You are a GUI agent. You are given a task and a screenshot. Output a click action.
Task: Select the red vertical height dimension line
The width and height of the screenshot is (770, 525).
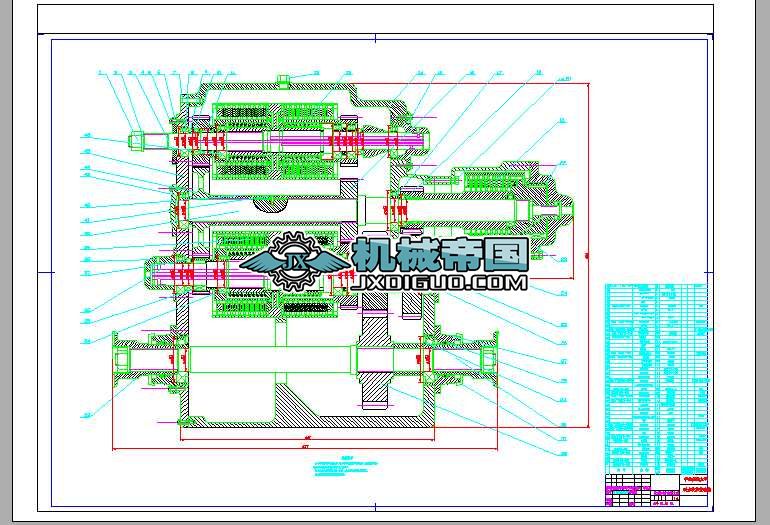click(588, 255)
